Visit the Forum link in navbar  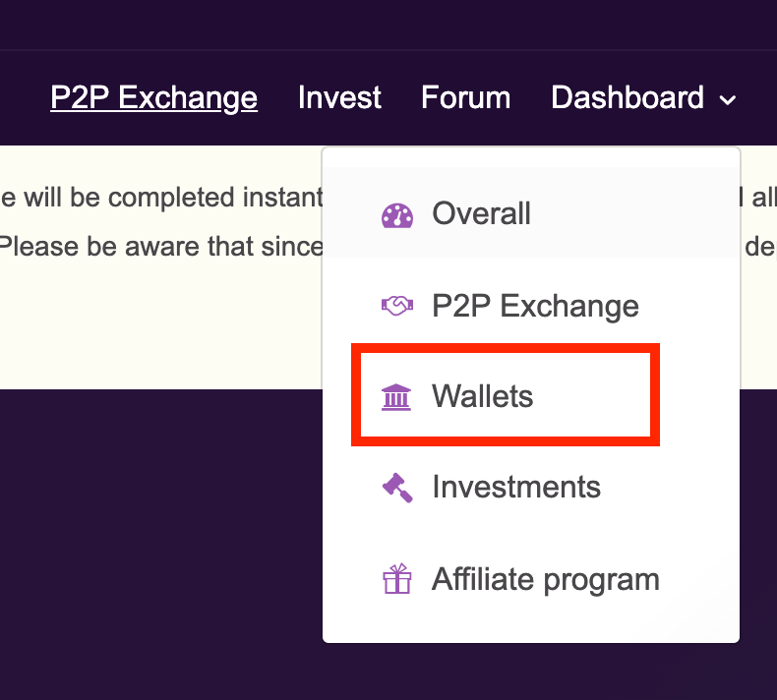(466, 97)
